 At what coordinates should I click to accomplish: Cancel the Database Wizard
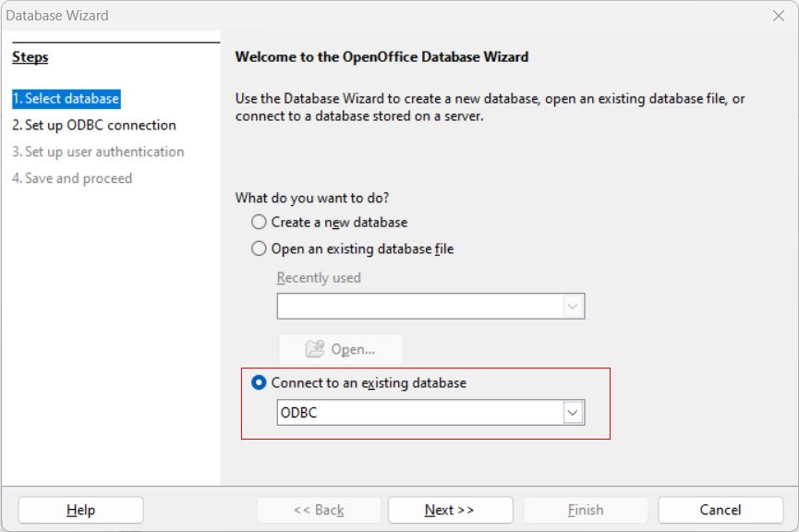pyautogui.click(x=720, y=510)
